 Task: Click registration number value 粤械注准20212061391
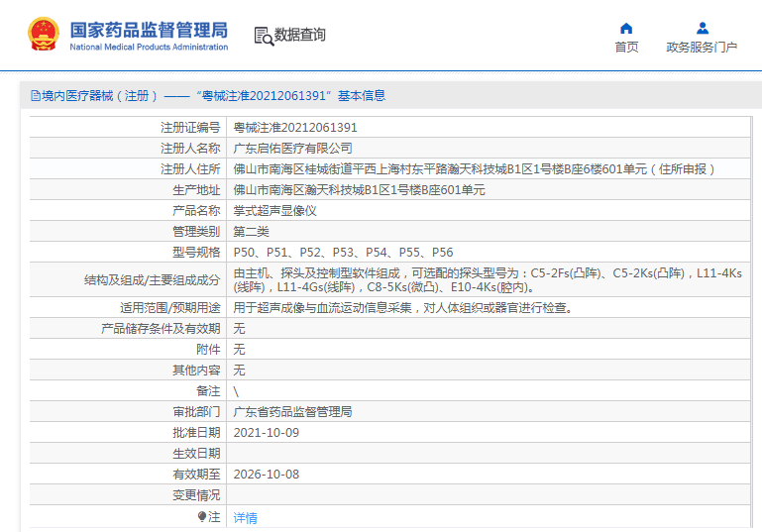point(295,128)
